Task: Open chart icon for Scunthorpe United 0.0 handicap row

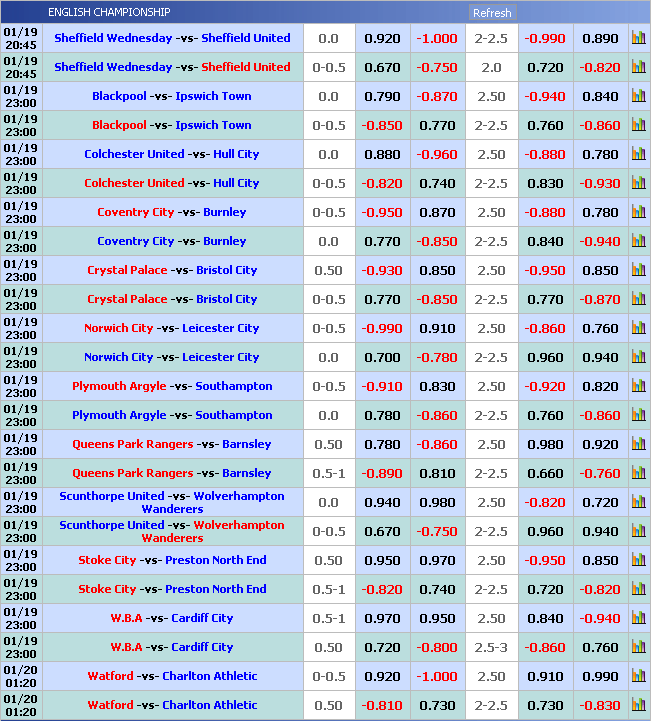Action: pyautogui.click(x=638, y=503)
